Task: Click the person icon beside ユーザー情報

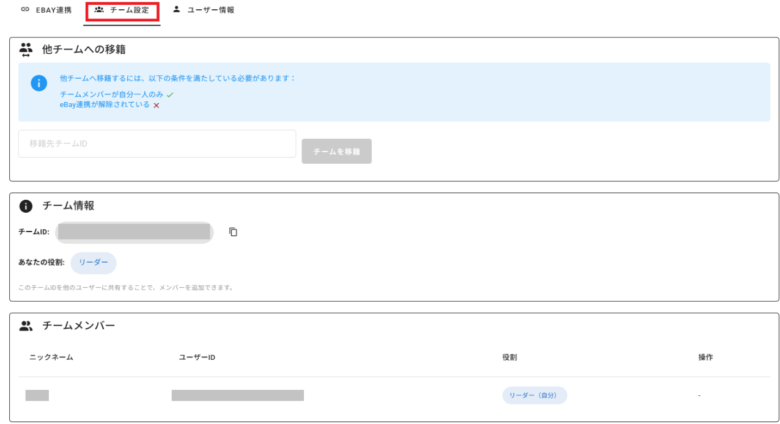Action: (x=177, y=10)
